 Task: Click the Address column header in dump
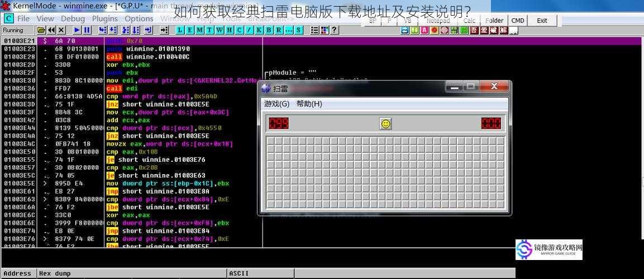point(19,273)
